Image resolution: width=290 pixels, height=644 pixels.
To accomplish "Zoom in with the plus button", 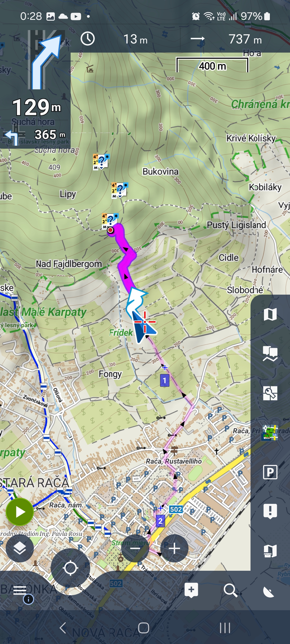I will click(x=174, y=548).
